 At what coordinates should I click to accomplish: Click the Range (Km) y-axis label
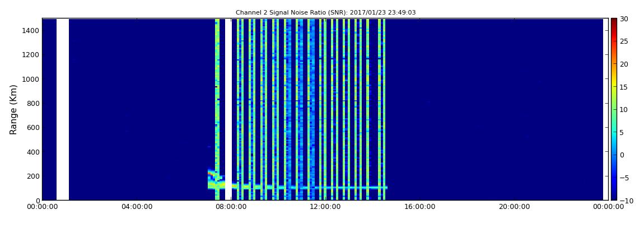coord(13,110)
